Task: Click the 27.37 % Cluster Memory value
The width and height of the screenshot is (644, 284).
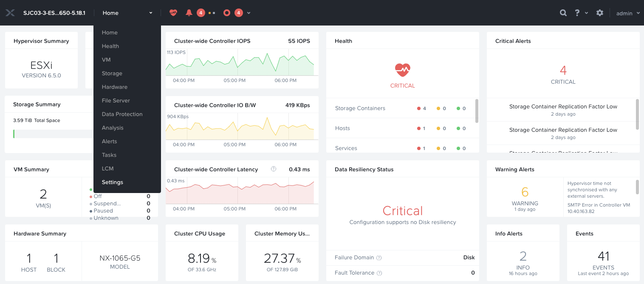Action: [x=282, y=258]
